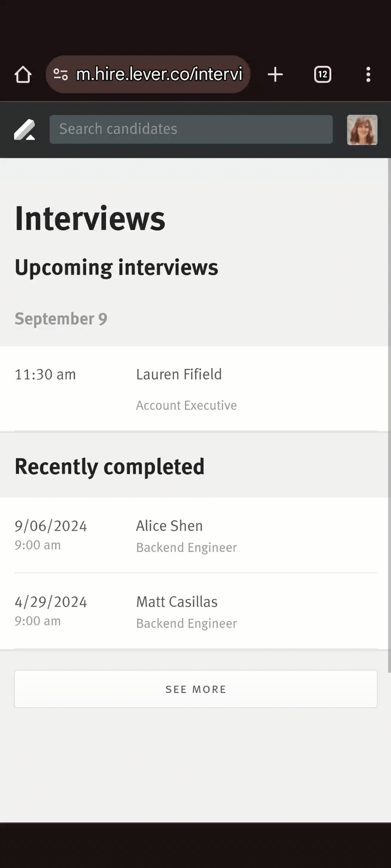Viewport: 391px width, 868px height.
Task: Click the page scrollbar on right edge
Action: click(x=389, y=407)
